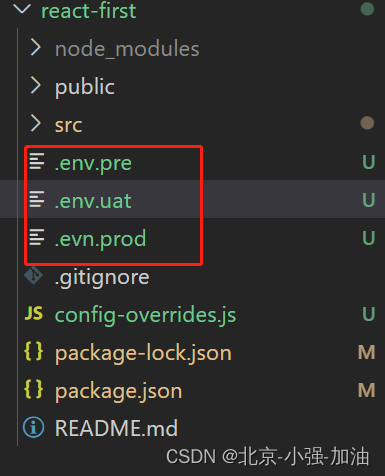Click the braces icon of package-lock.json
The image size is (385, 476).
[x=34, y=351]
